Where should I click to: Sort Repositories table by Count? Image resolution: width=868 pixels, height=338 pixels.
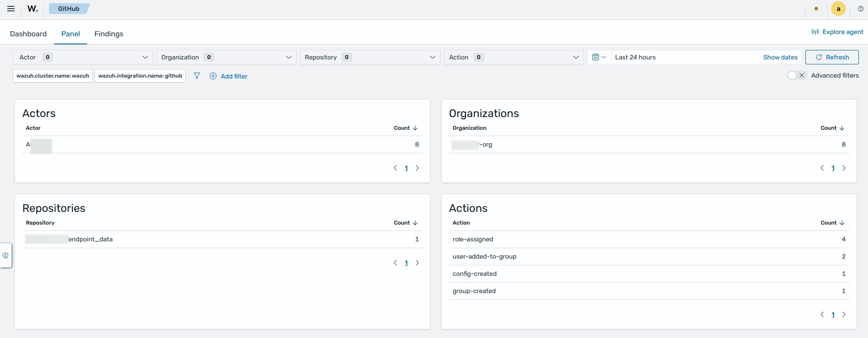click(406, 223)
